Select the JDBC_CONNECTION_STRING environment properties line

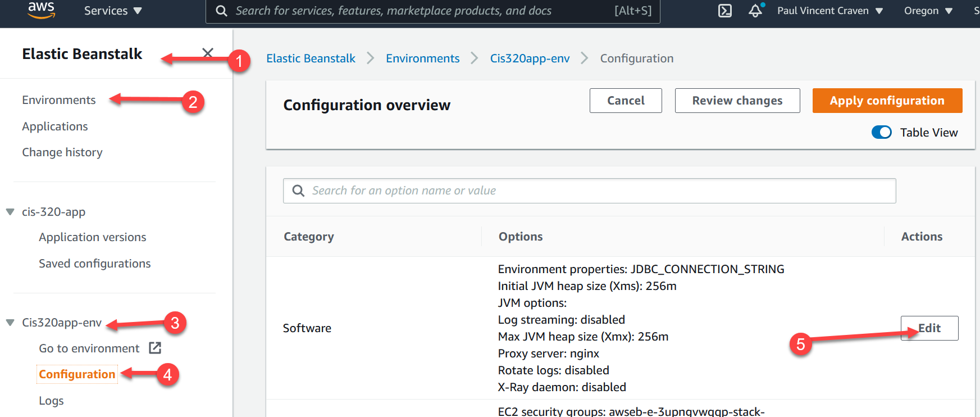click(641, 269)
